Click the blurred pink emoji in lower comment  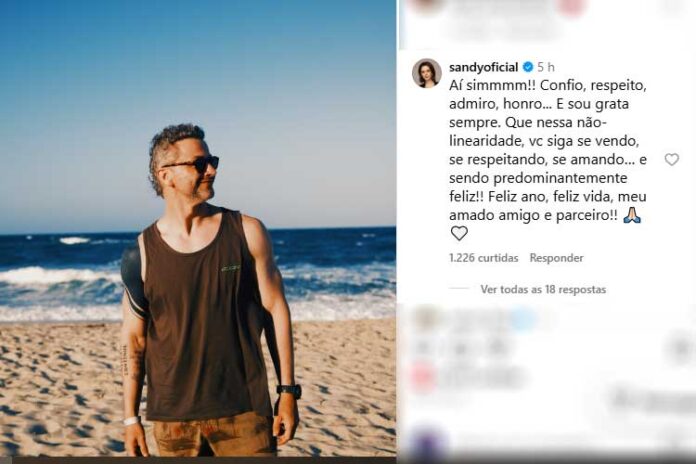tap(422, 377)
